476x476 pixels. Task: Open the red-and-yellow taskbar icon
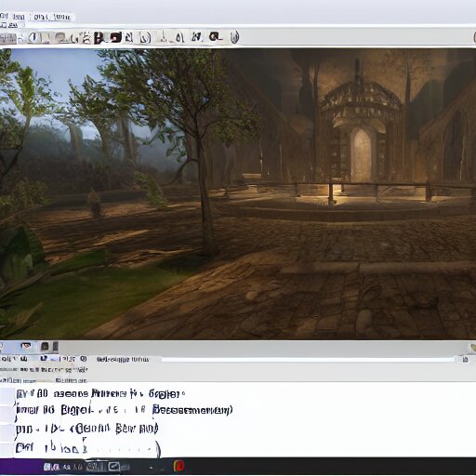(178, 466)
